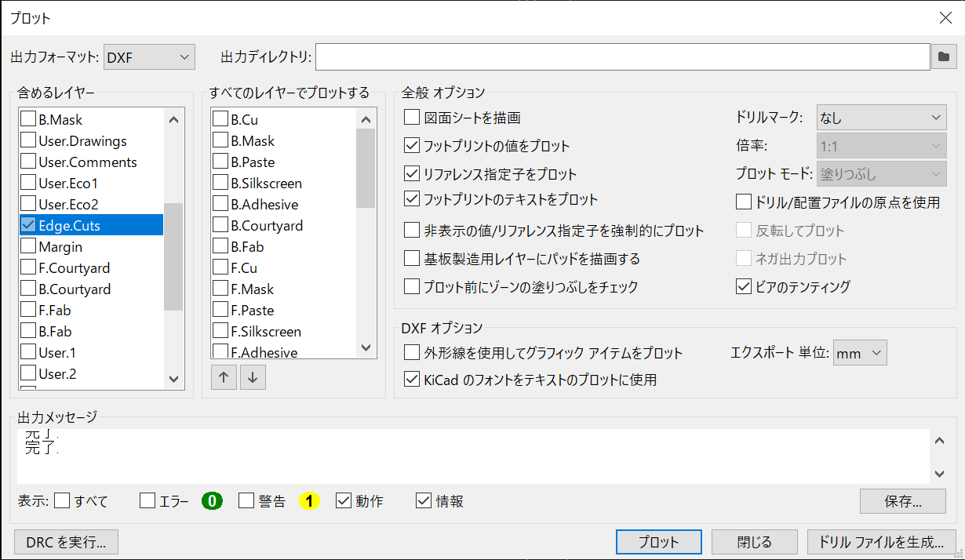Expand the ドリルマーク dropdown

click(x=881, y=118)
